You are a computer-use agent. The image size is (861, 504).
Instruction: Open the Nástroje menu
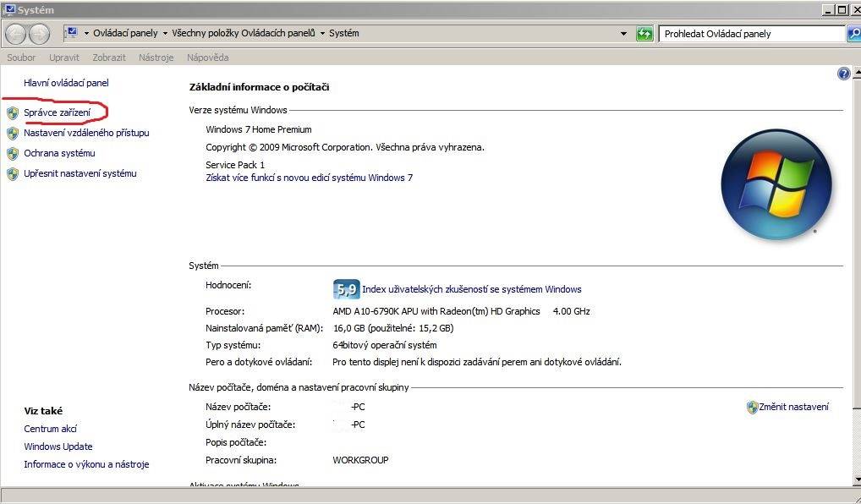tap(156, 58)
